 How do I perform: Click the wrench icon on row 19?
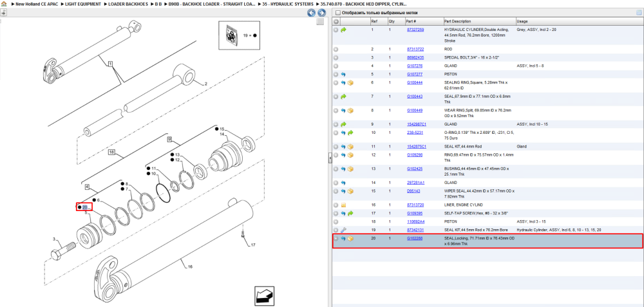[x=343, y=230]
